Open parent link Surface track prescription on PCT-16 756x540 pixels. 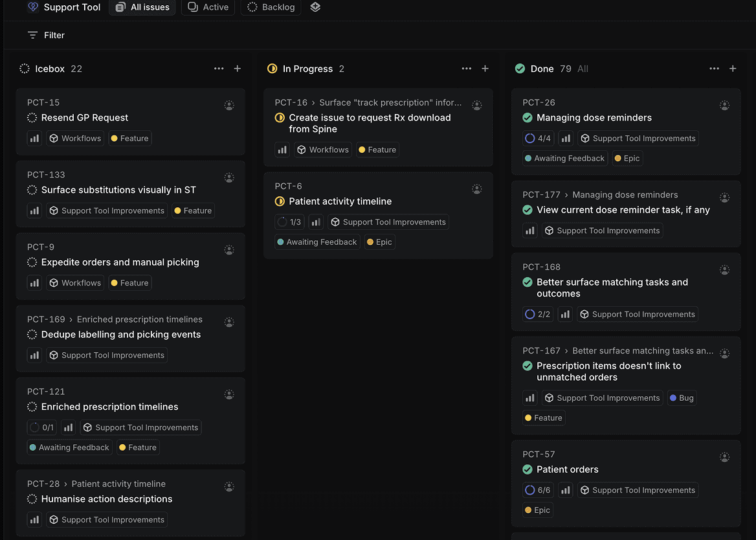[390, 103]
